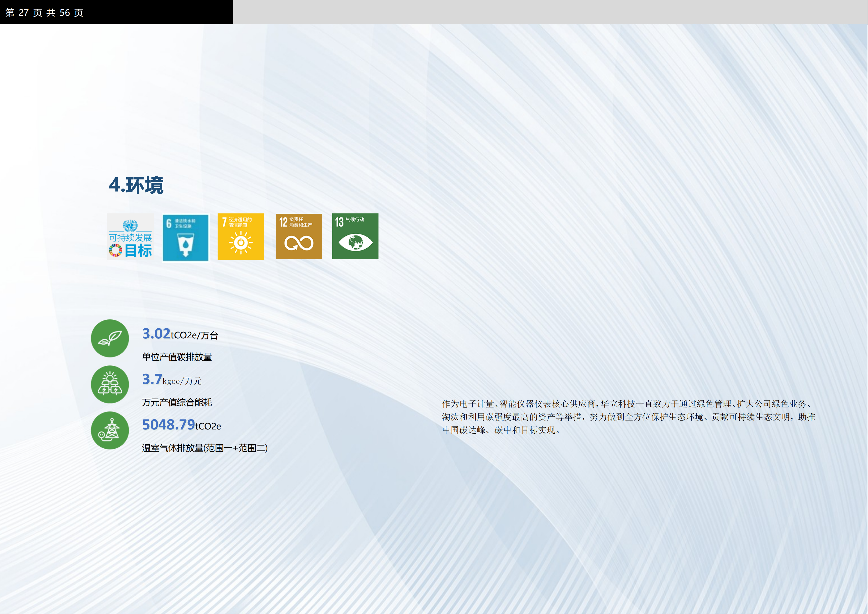Viewport: 868px width, 614px height.
Task: Click the black page header banner
Action: [159, 12]
